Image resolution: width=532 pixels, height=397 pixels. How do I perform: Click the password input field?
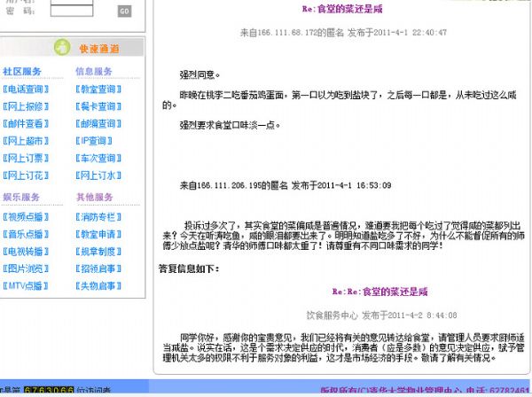[x=72, y=11]
